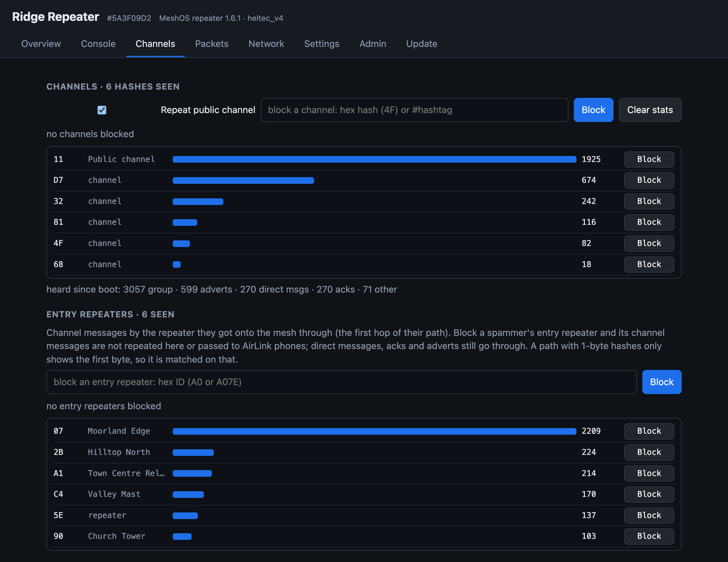This screenshot has width=728, height=562.
Task: Click the Public channel usage bar
Action: (374, 159)
